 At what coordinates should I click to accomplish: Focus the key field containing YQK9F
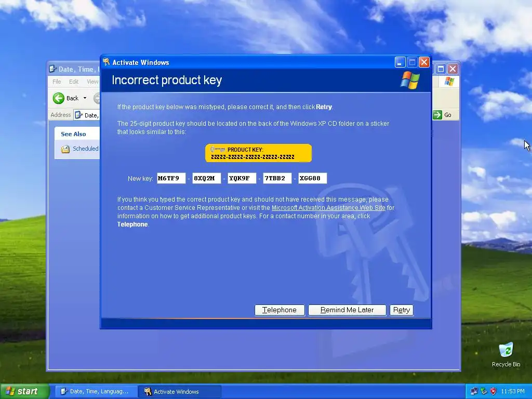coord(242,178)
